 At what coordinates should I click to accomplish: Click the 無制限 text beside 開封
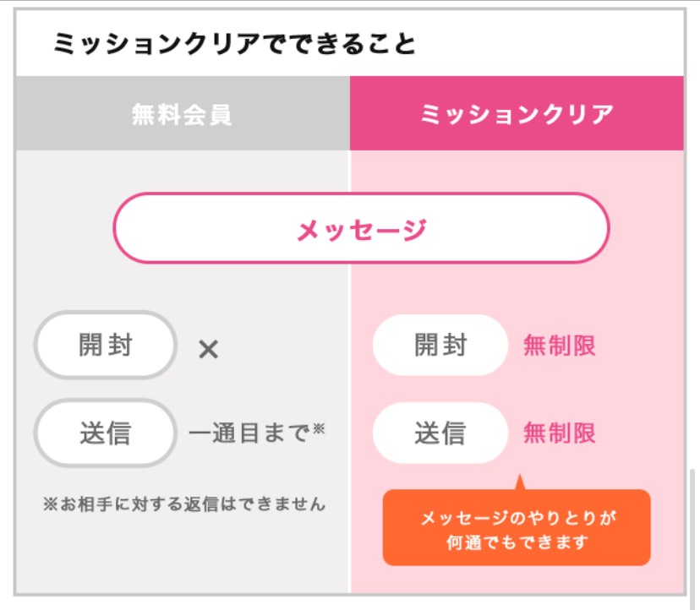[560, 346]
